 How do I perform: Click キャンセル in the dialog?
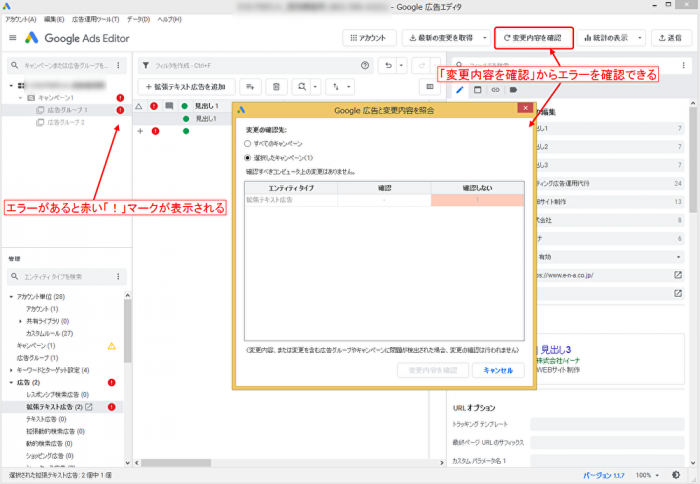coord(498,370)
